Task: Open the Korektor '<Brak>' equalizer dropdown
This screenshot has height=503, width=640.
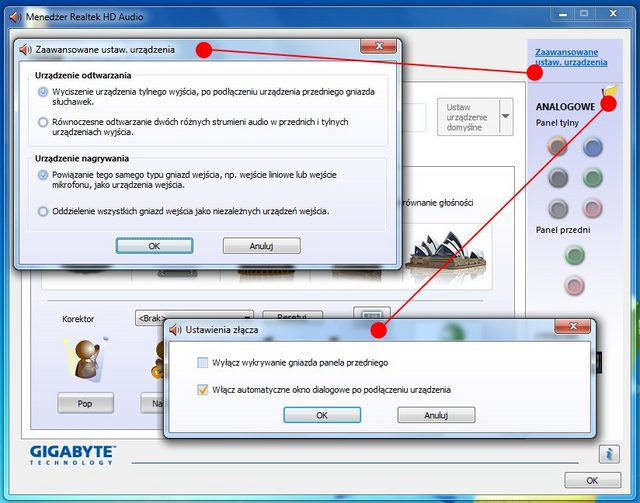Action: [x=193, y=318]
